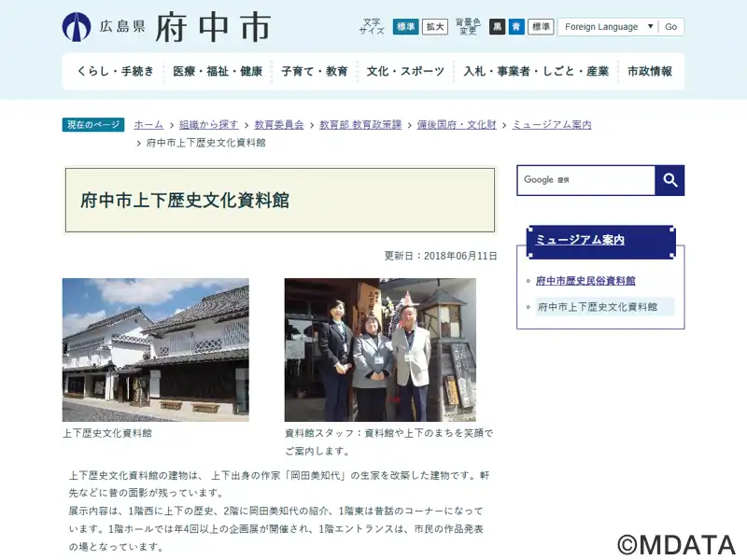Click the museum staff photo
This screenshot has width=747, height=560.
click(x=380, y=350)
